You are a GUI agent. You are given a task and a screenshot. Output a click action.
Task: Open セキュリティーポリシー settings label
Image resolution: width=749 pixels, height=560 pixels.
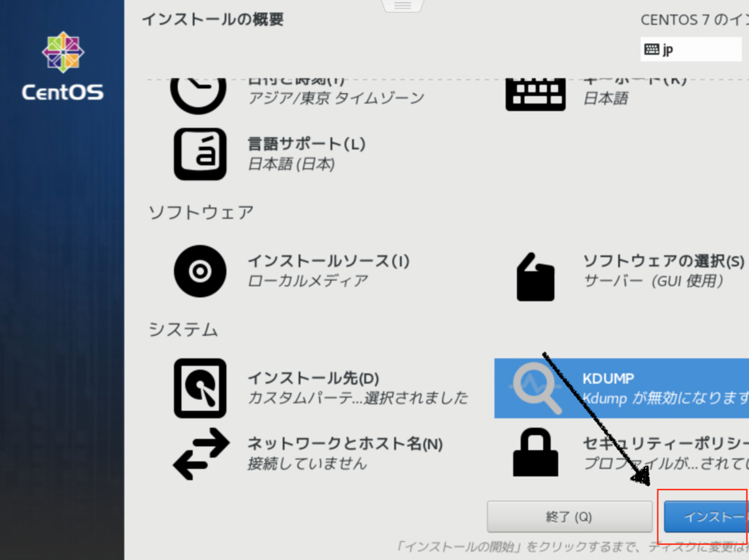tap(666, 443)
